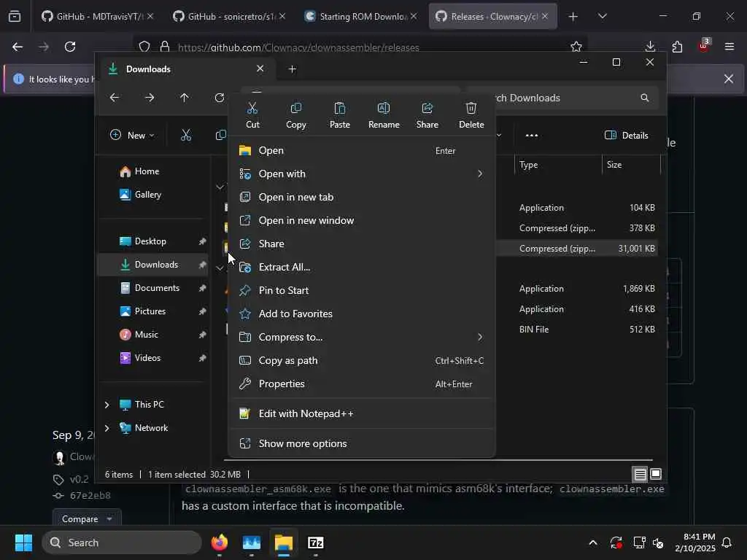This screenshot has width=747, height=560.
Task: Select Open in new tab
Action: pyautogui.click(x=362, y=197)
